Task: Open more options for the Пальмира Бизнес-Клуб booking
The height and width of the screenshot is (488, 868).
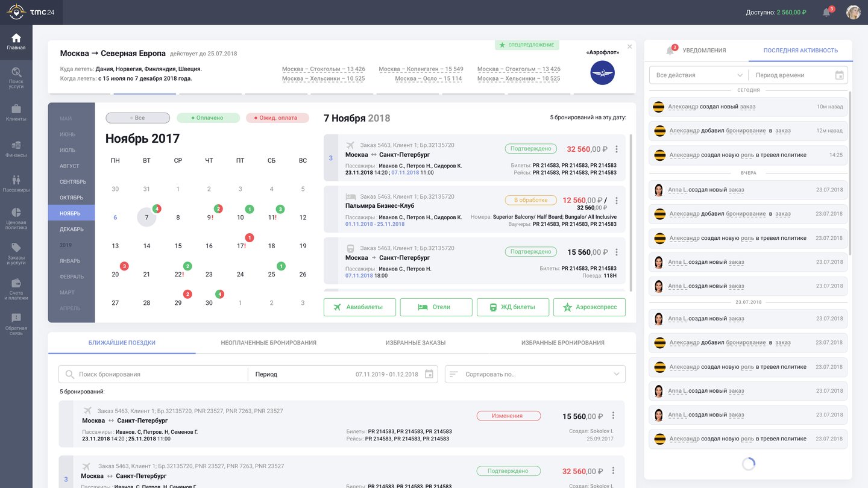Action: (x=616, y=201)
